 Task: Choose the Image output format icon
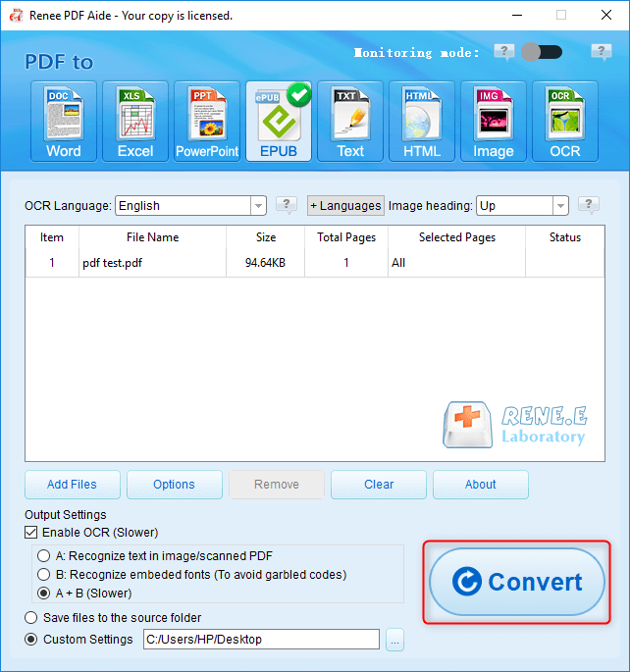click(x=494, y=121)
